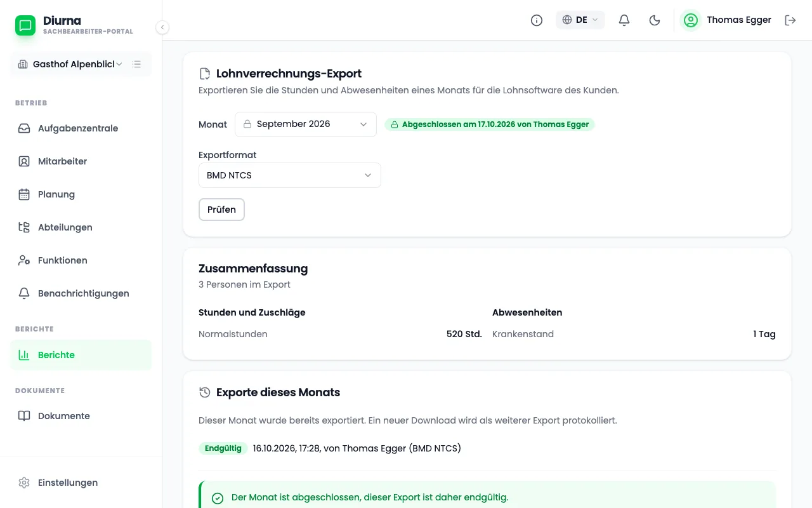Go to Aufgabenzentrale in the sidebar
Viewport: 812px width, 508px height.
[x=81, y=128]
